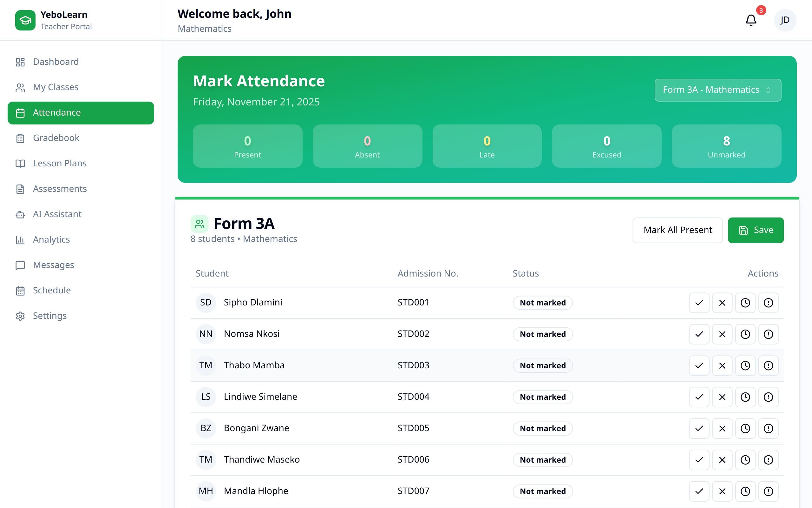Mark Nomsa Nkosi as absent
This screenshot has width=812, height=508.
pyautogui.click(x=722, y=334)
